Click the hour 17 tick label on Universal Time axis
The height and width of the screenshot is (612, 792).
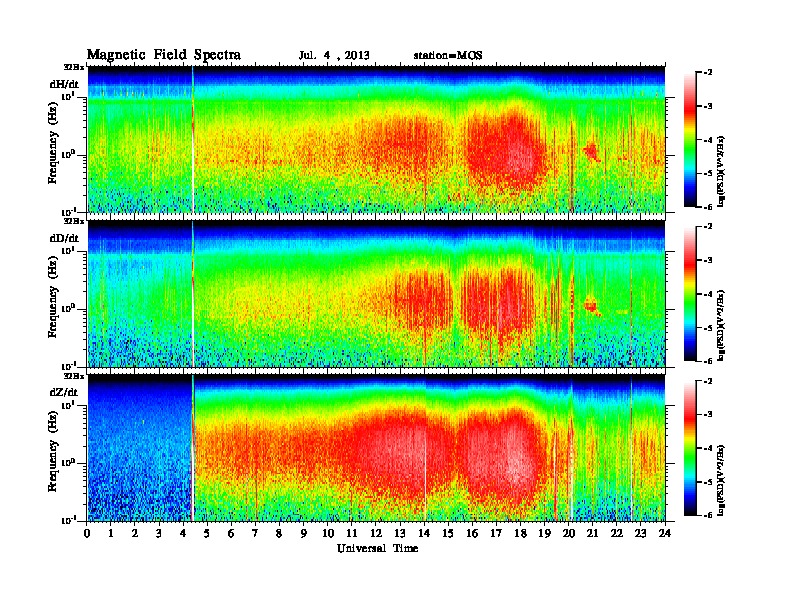497,533
